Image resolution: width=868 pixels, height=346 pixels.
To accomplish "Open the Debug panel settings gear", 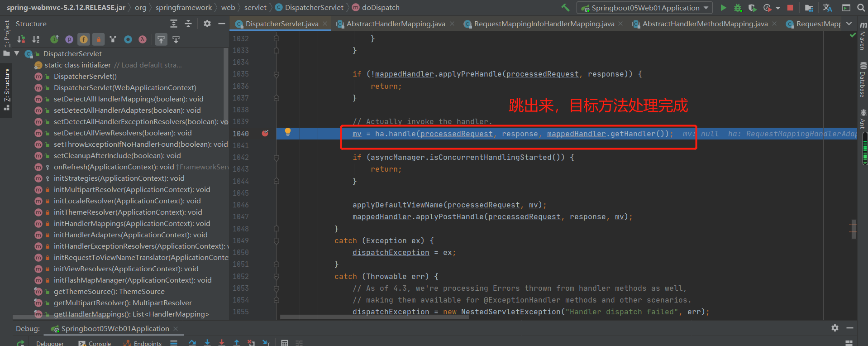I will tap(835, 328).
